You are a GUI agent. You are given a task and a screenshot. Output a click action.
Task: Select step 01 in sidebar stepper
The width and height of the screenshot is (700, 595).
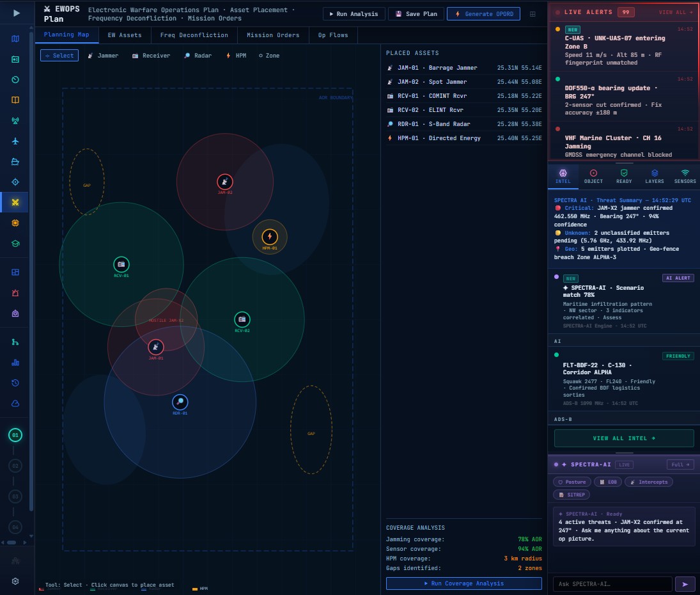[x=15, y=435]
